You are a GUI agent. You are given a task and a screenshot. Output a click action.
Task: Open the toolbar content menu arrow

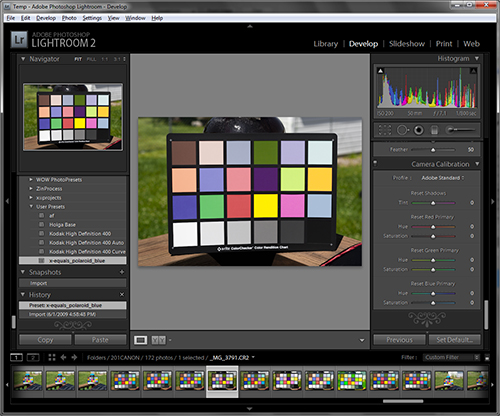click(362, 340)
